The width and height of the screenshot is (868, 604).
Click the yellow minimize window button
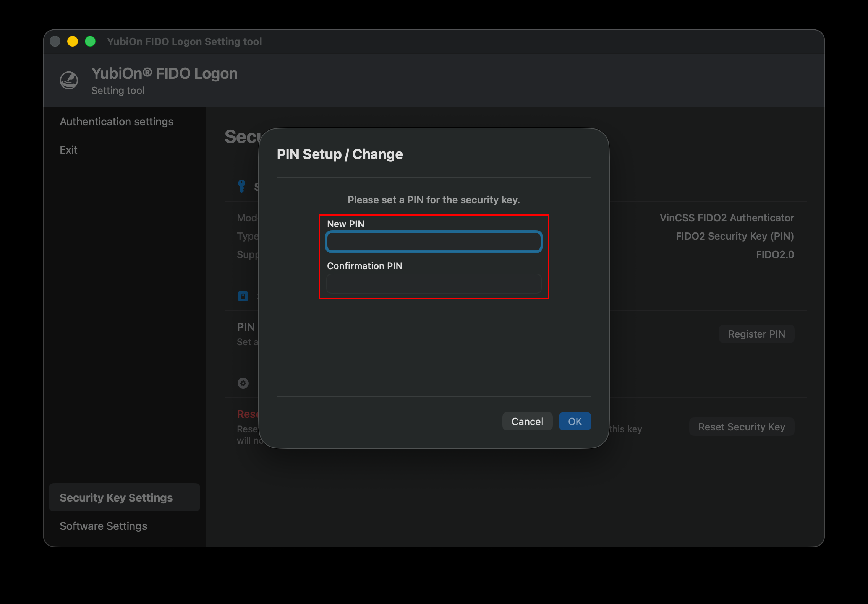click(73, 41)
